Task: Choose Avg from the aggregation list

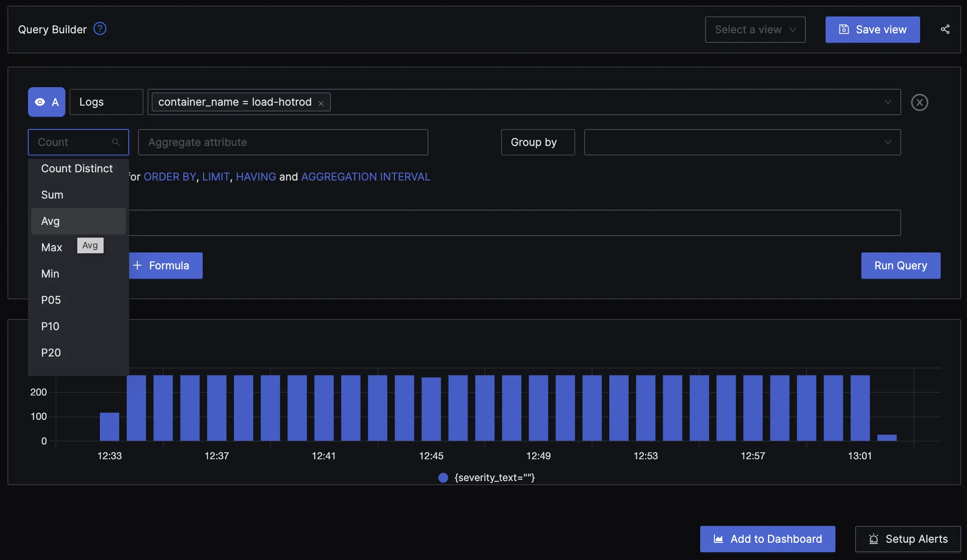Action: pos(78,221)
